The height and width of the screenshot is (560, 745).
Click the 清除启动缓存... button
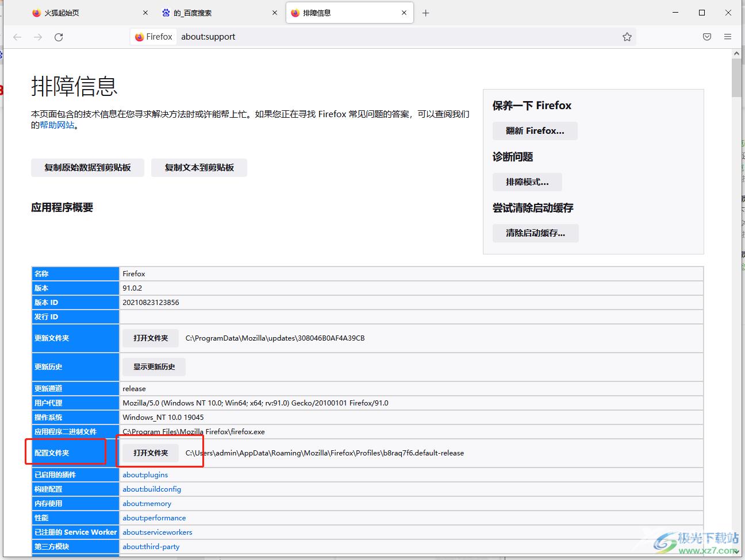pyautogui.click(x=535, y=233)
